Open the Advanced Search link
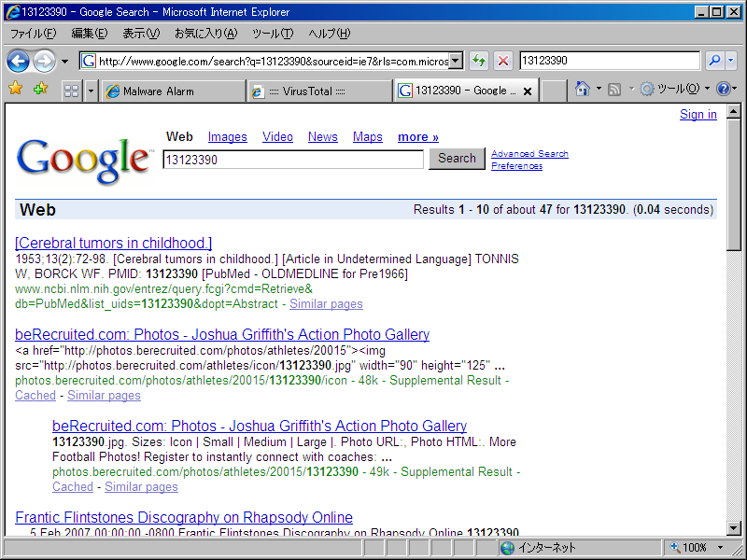This screenshot has height=560, width=747. (529, 154)
